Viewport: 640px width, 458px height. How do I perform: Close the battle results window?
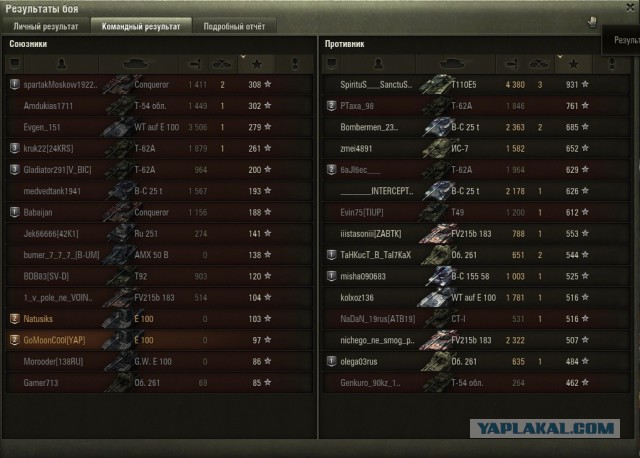coord(630,8)
